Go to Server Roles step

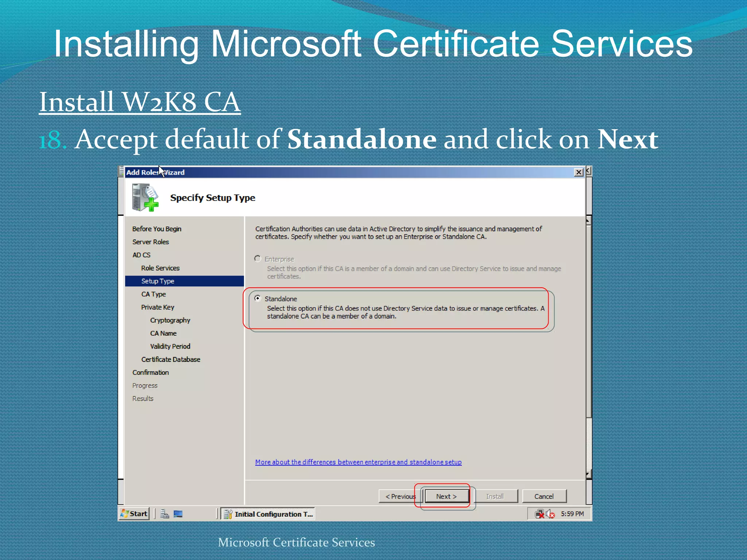[151, 242]
